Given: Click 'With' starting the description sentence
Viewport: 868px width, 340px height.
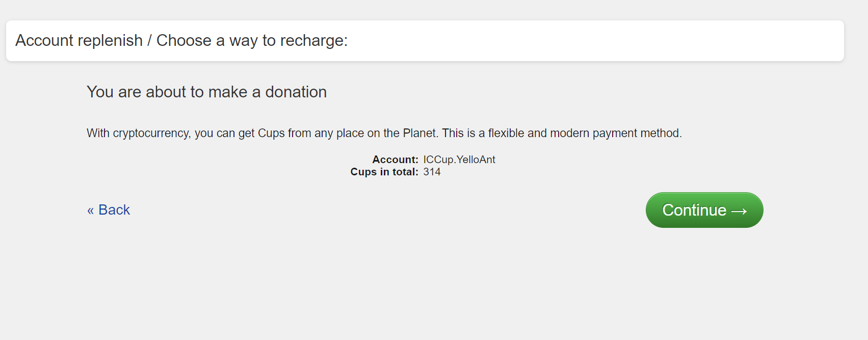Looking at the screenshot, I should pos(98,133).
